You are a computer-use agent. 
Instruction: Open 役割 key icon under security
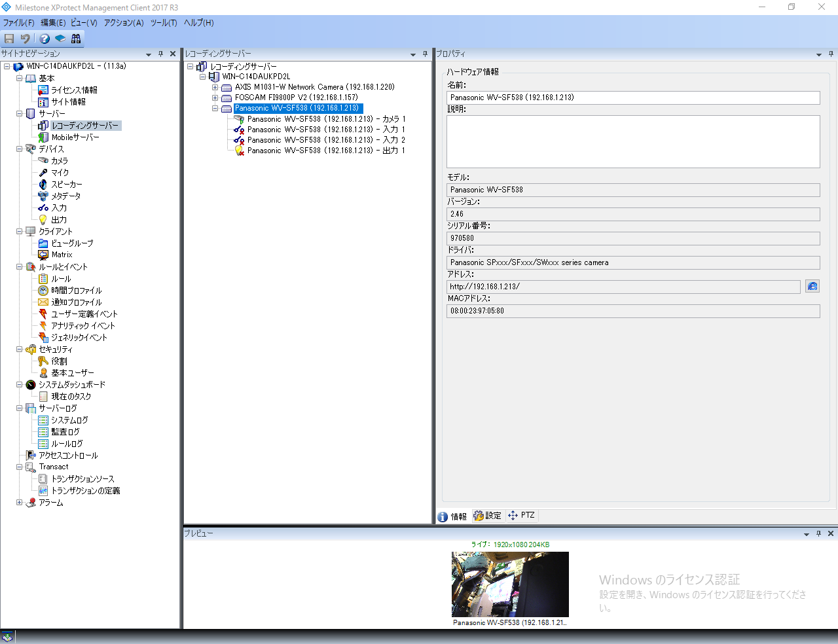[x=43, y=361]
